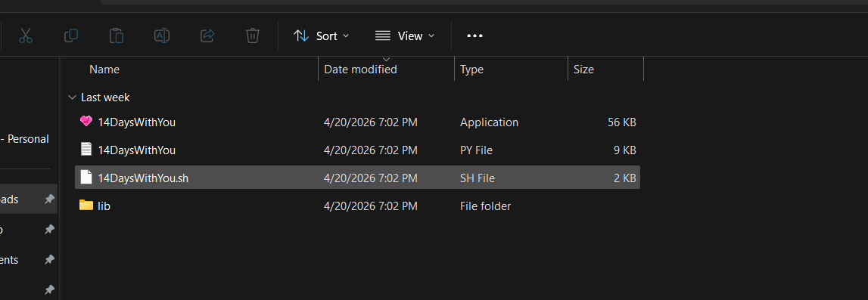868x300 pixels.
Task: Click the Cut scissors icon
Action: tap(26, 36)
